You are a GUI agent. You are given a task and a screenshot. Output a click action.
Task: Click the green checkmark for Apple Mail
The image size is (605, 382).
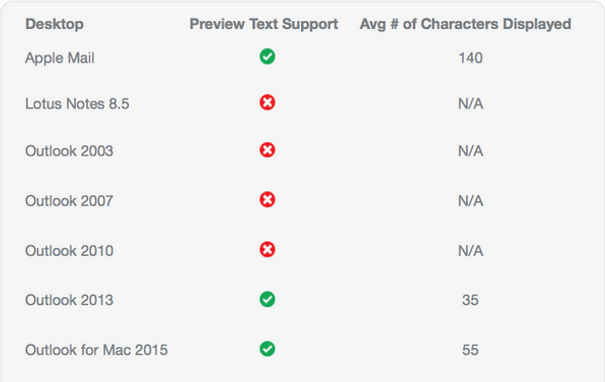[x=267, y=57]
